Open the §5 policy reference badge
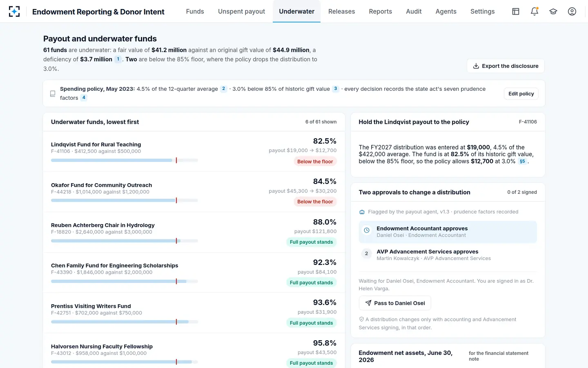 tap(522, 162)
